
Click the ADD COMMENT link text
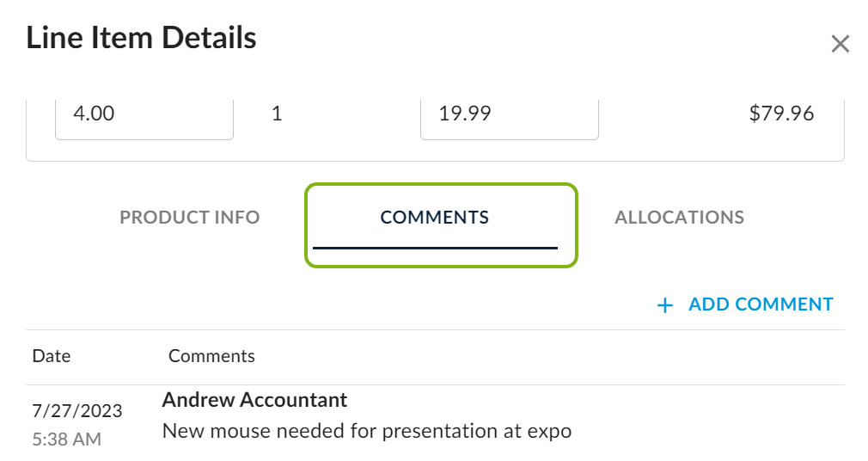[x=761, y=304]
